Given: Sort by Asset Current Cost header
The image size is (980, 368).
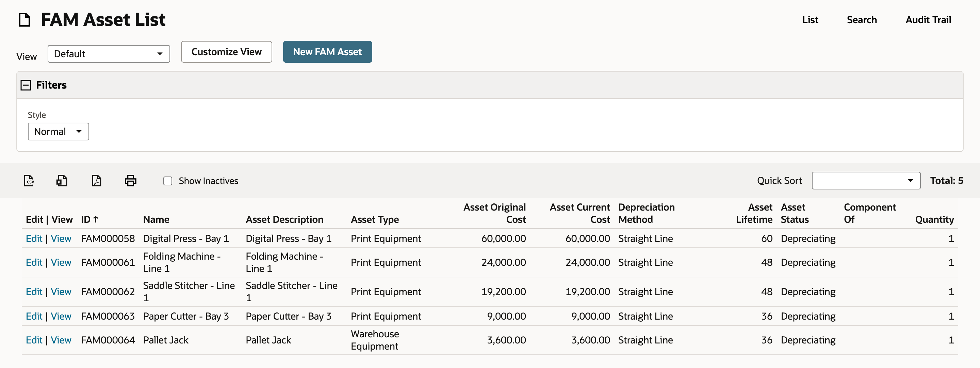Looking at the screenshot, I should click(579, 213).
